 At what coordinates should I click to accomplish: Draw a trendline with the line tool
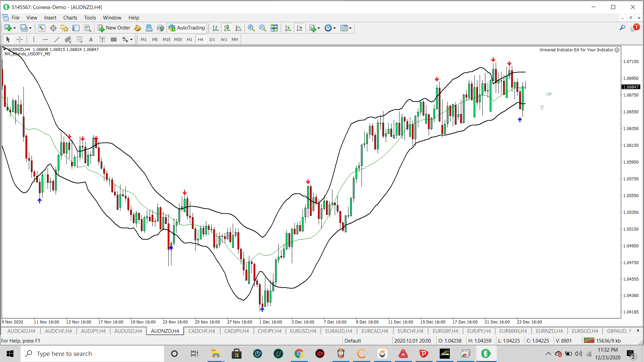coord(57,40)
